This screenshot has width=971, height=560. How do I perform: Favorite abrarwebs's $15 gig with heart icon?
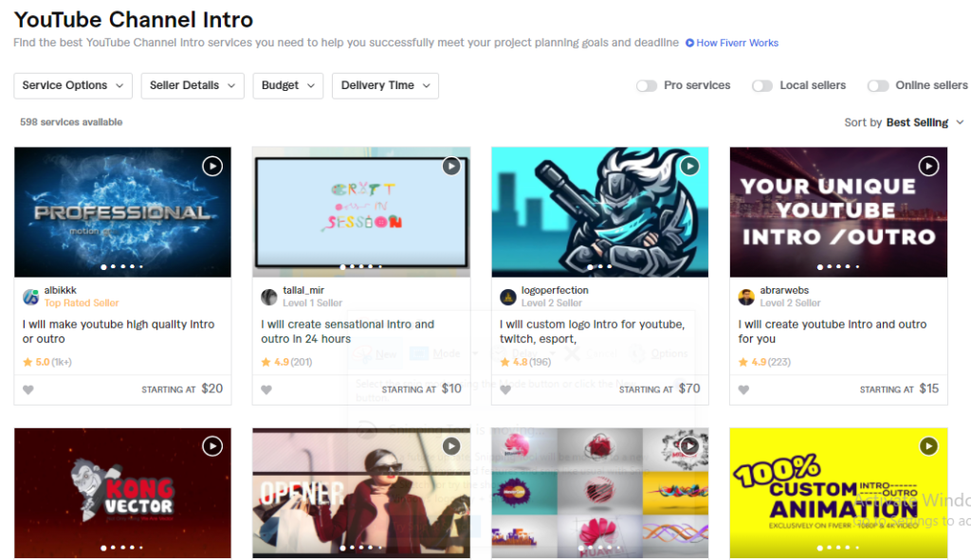click(743, 389)
